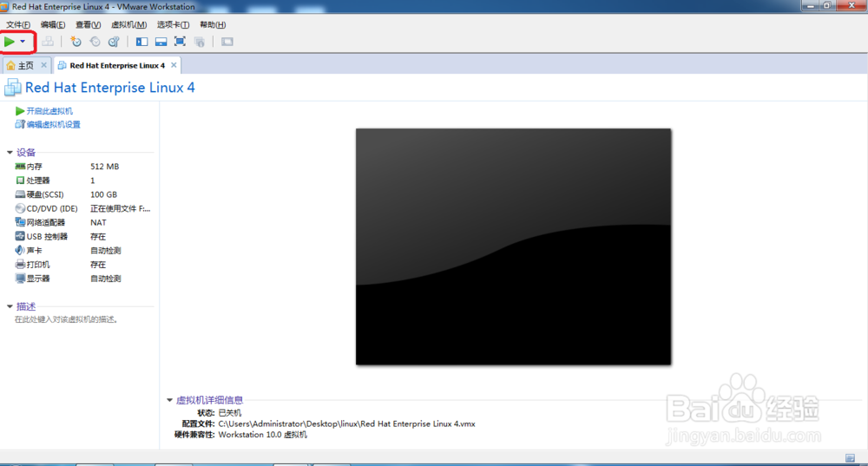This screenshot has height=466, width=868.
Task: Select the 声卡 sound card icon
Action: click(x=20, y=250)
